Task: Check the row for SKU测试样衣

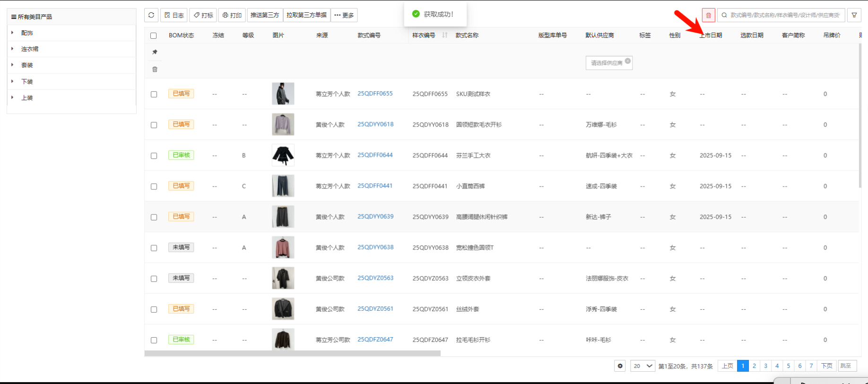Action: [x=154, y=94]
